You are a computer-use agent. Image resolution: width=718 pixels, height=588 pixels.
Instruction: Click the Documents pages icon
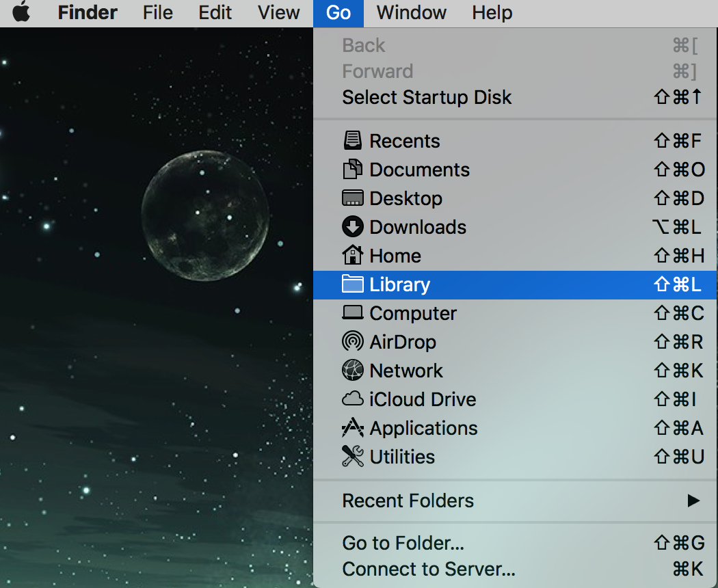[353, 170]
